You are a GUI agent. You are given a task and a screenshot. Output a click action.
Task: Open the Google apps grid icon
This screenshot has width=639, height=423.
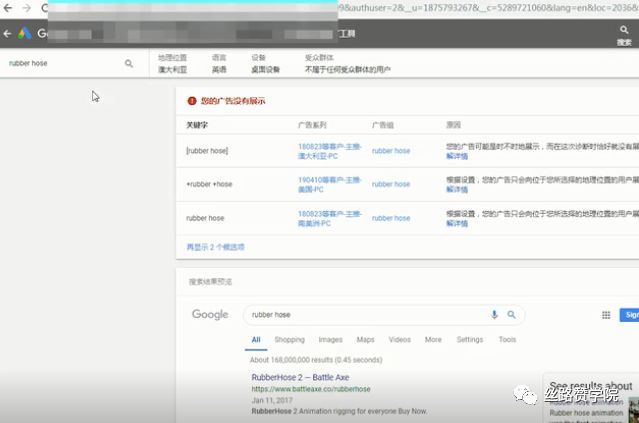[x=606, y=315]
